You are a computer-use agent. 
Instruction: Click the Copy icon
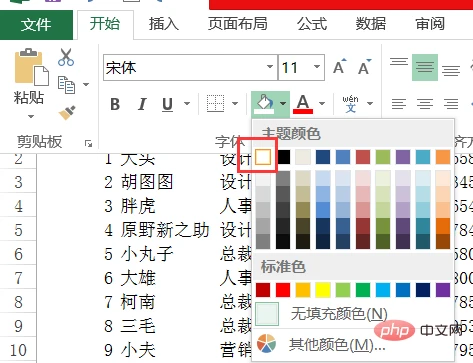tap(66, 85)
